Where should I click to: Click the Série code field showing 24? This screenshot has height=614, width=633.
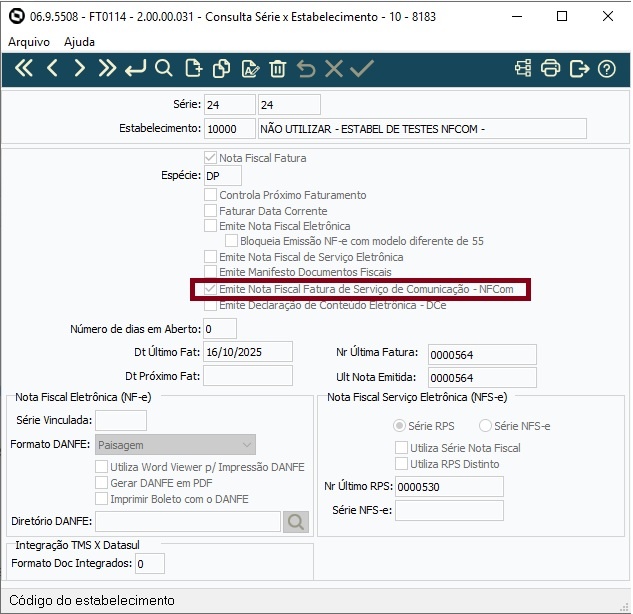point(230,105)
